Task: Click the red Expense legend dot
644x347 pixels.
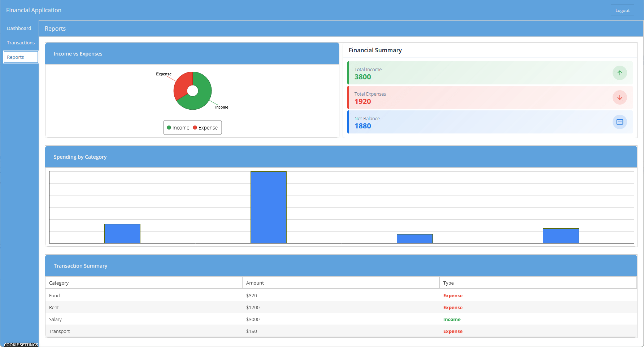Action: 195,128
